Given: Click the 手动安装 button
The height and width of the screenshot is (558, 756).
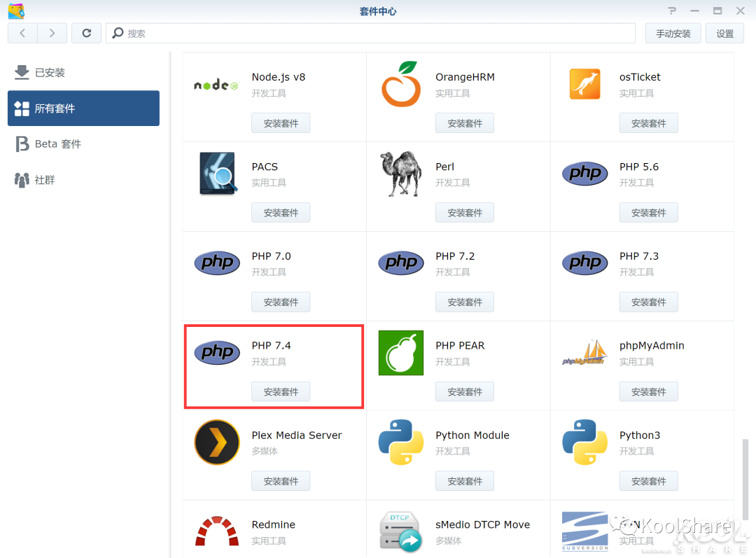Looking at the screenshot, I should [673, 34].
